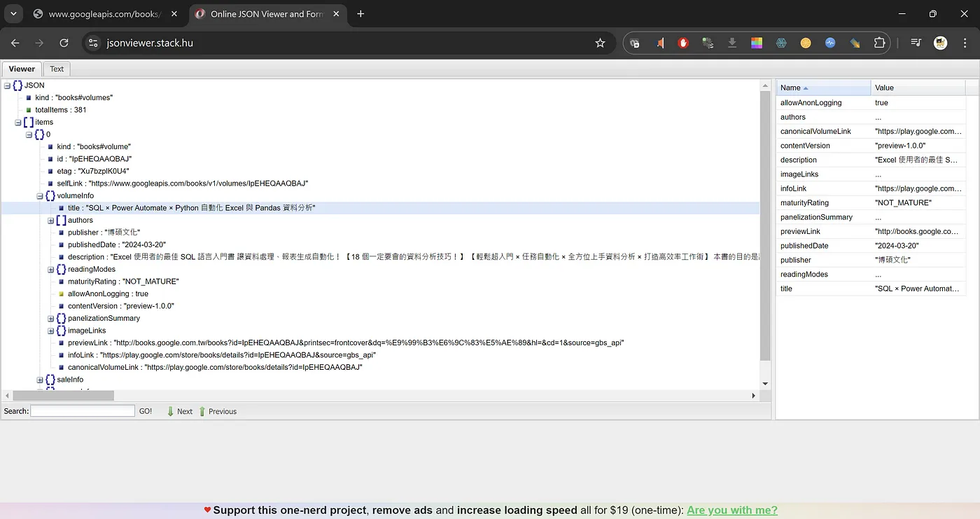
Task: Select the Online JSON Viewer browser tab
Action: click(x=267, y=14)
